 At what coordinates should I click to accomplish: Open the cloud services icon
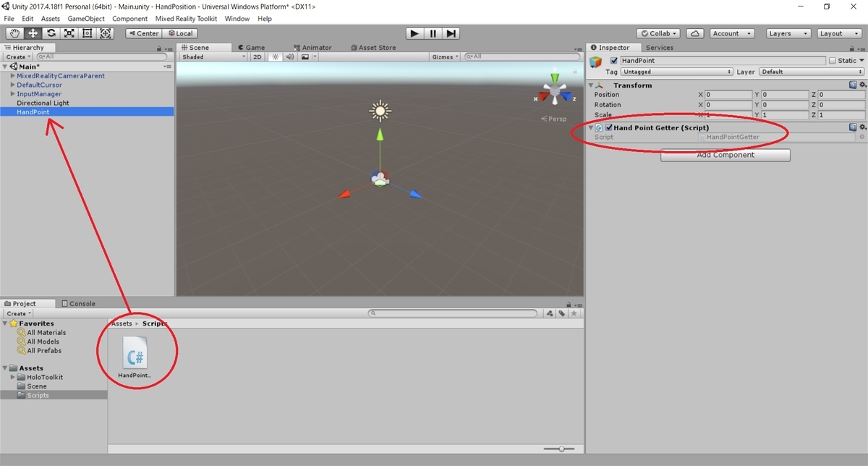tap(694, 33)
